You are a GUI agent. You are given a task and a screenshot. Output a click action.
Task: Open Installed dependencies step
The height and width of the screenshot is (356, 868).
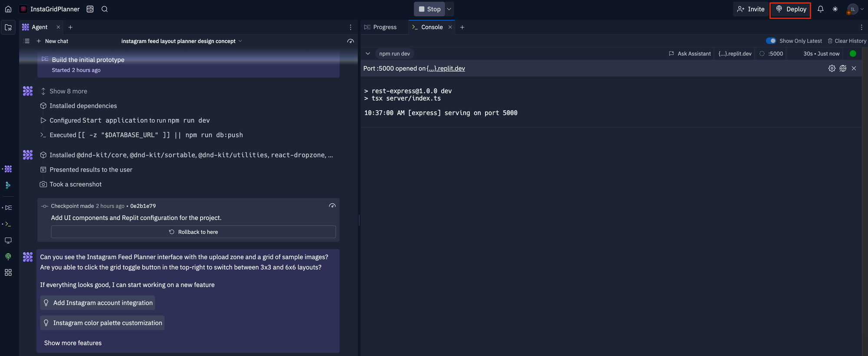click(x=79, y=106)
